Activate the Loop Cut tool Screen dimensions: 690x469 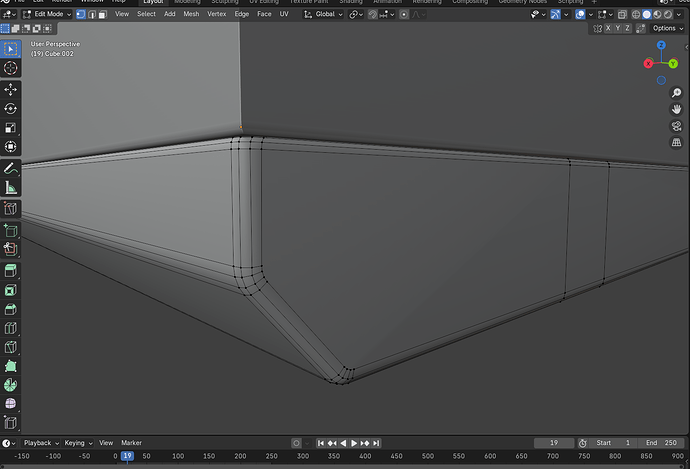11,328
